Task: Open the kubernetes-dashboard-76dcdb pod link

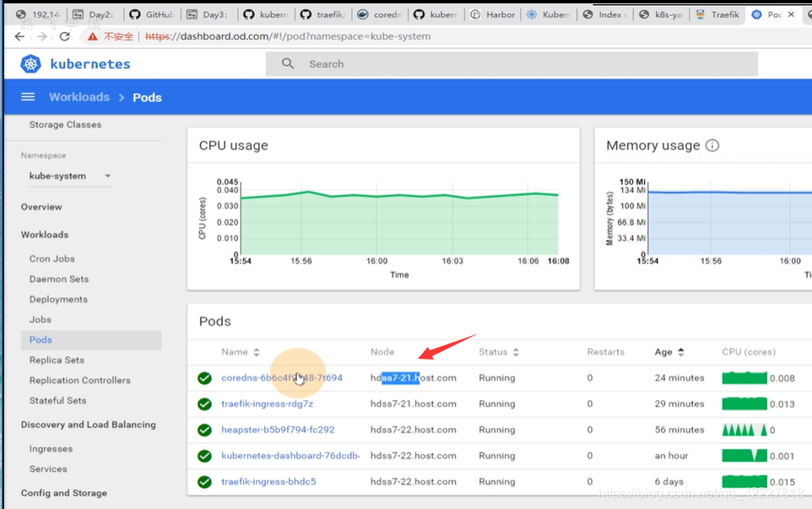Action: [x=290, y=456]
